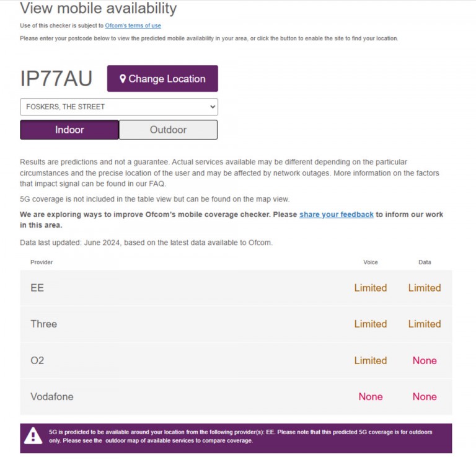The height and width of the screenshot is (459, 476).
Task: Click the IP77AU postcode heading
Action: [56, 78]
